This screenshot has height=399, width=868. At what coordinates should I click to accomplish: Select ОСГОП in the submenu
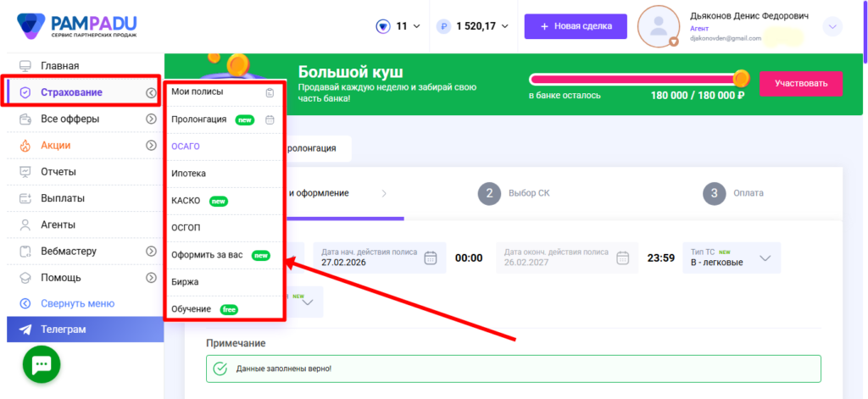(x=186, y=227)
